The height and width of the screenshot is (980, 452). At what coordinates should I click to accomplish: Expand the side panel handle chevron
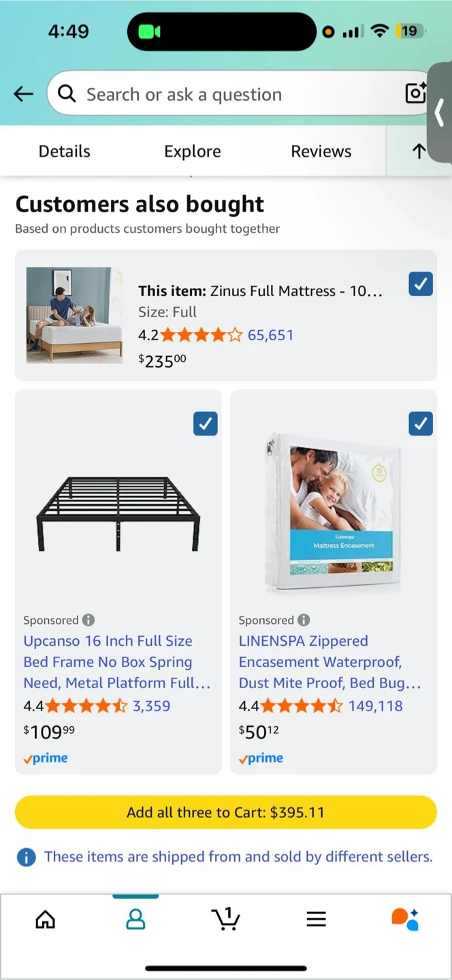click(440, 112)
